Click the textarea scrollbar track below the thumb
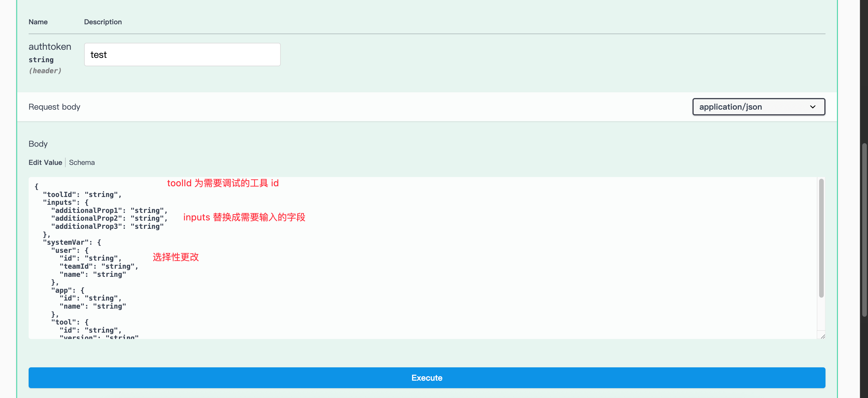This screenshot has width=868, height=398. pos(821,314)
